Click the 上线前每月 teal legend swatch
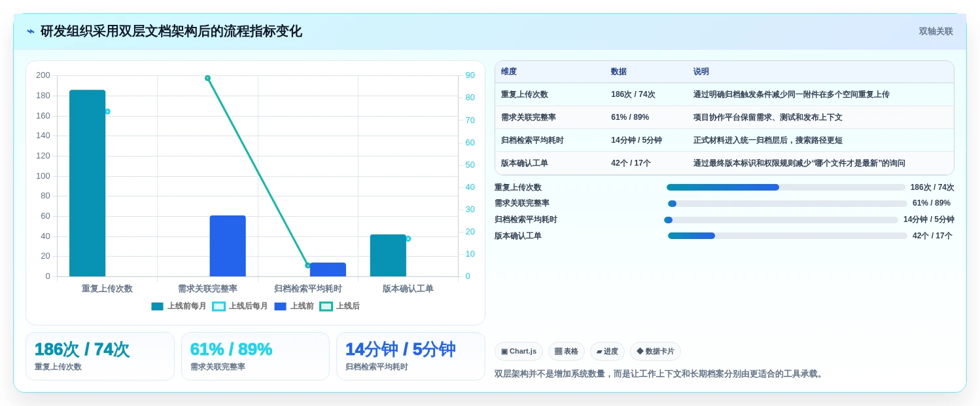The height and width of the screenshot is (406, 980). click(157, 306)
